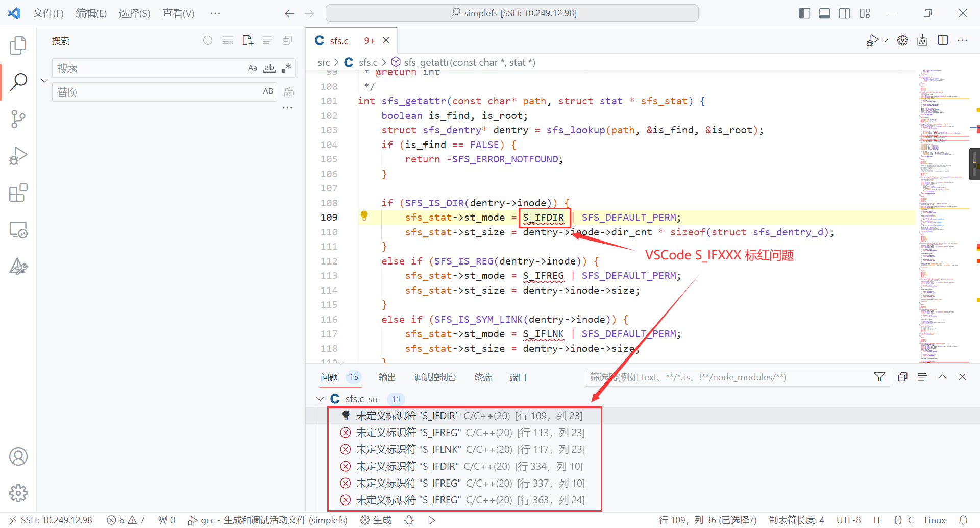Open the Explorer view in activity bar
This screenshot has height=528, width=980.
point(18,45)
